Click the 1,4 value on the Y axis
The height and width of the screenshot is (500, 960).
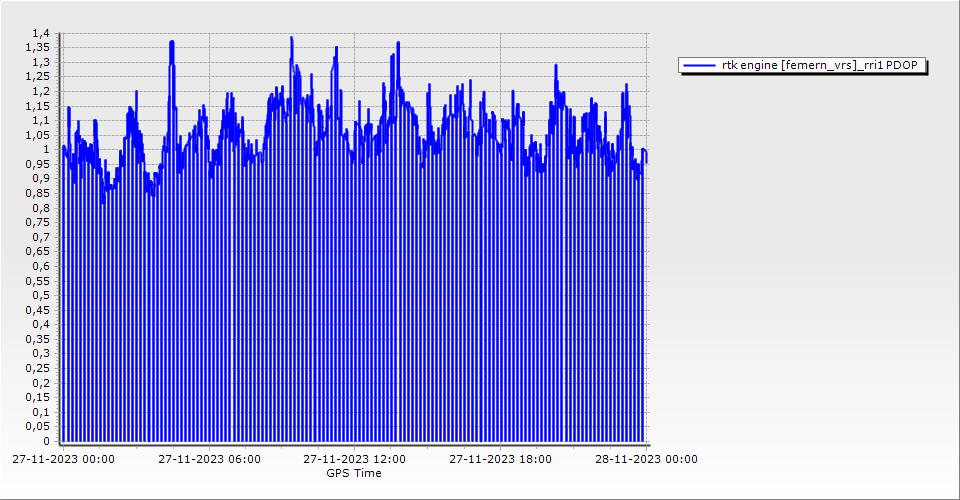[40, 34]
